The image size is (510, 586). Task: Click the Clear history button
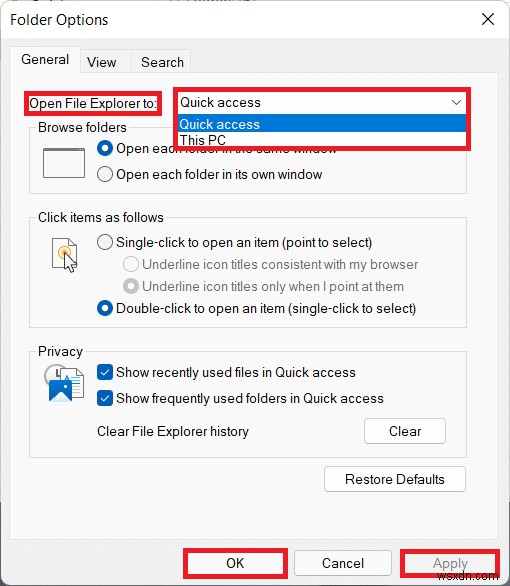405,431
